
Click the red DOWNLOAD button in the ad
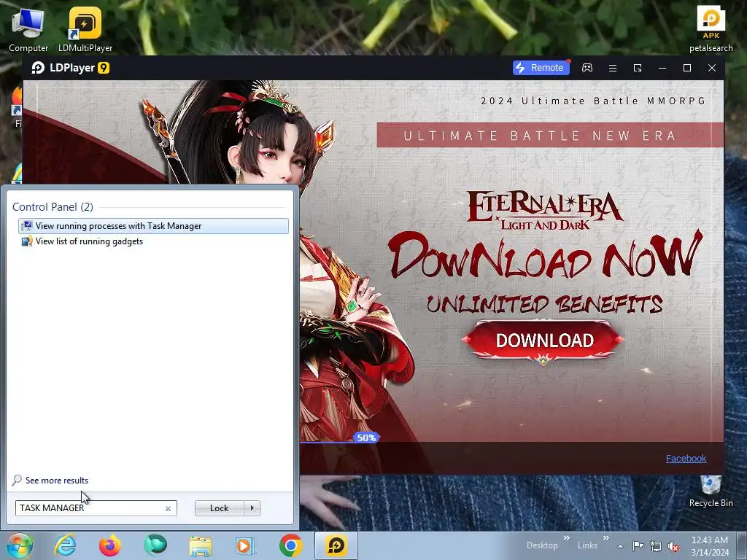pos(543,341)
